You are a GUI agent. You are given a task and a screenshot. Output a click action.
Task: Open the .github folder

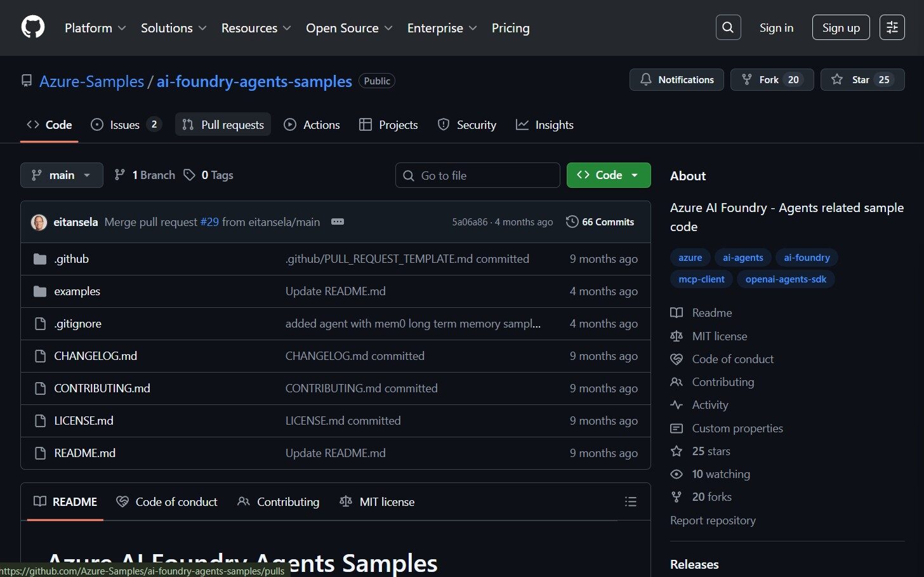(x=71, y=259)
